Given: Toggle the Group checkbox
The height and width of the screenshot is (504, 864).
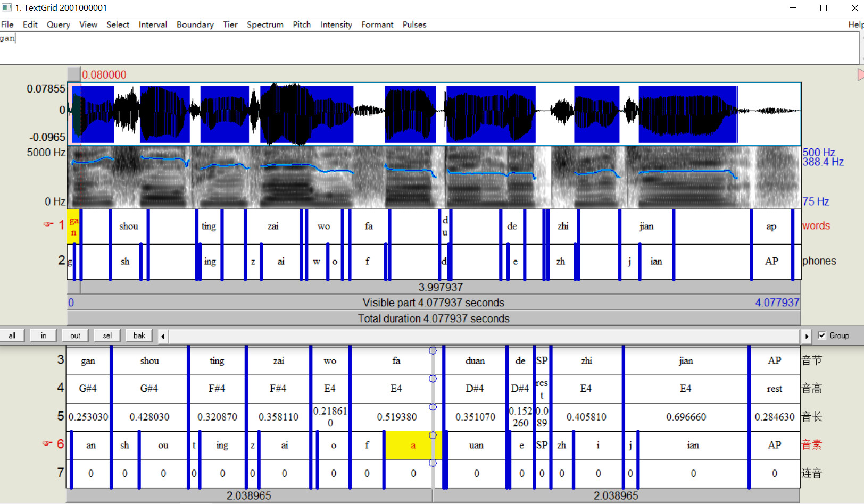Looking at the screenshot, I should (x=822, y=335).
